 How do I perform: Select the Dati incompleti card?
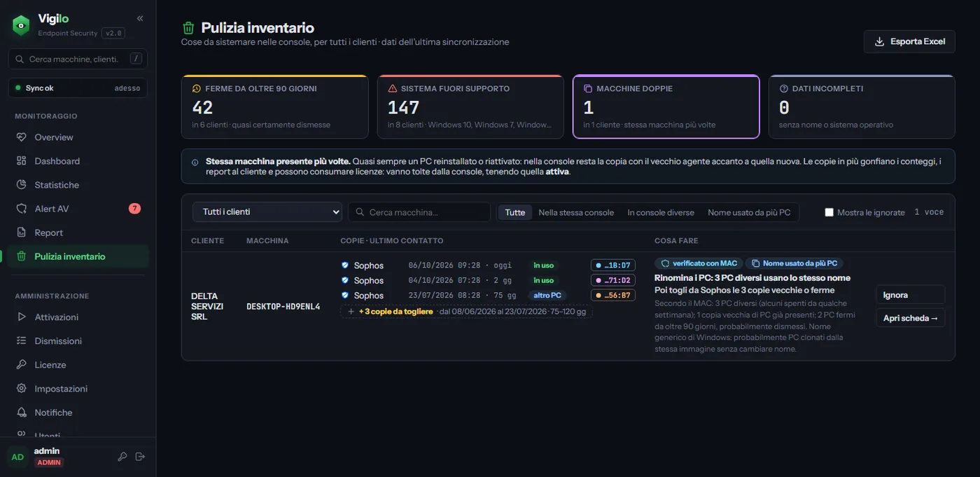[862, 107]
